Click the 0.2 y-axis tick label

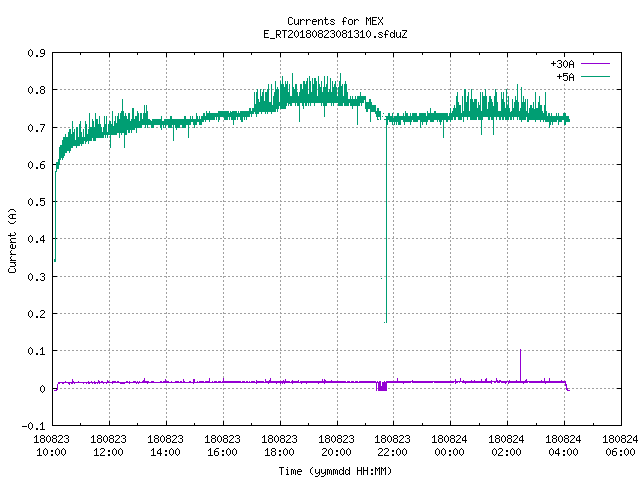(x=37, y=314)
